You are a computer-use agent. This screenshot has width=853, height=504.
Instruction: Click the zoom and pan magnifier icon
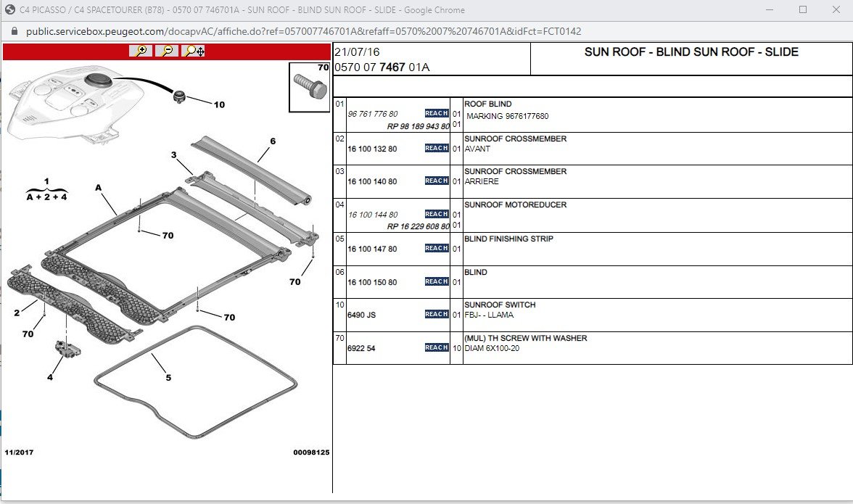194,51
